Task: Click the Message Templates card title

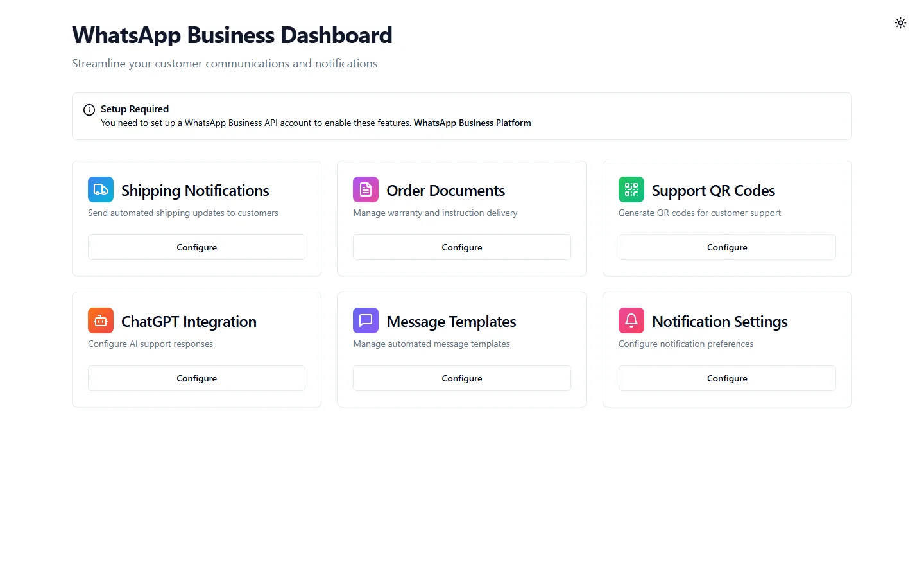Action: point(452,322)
